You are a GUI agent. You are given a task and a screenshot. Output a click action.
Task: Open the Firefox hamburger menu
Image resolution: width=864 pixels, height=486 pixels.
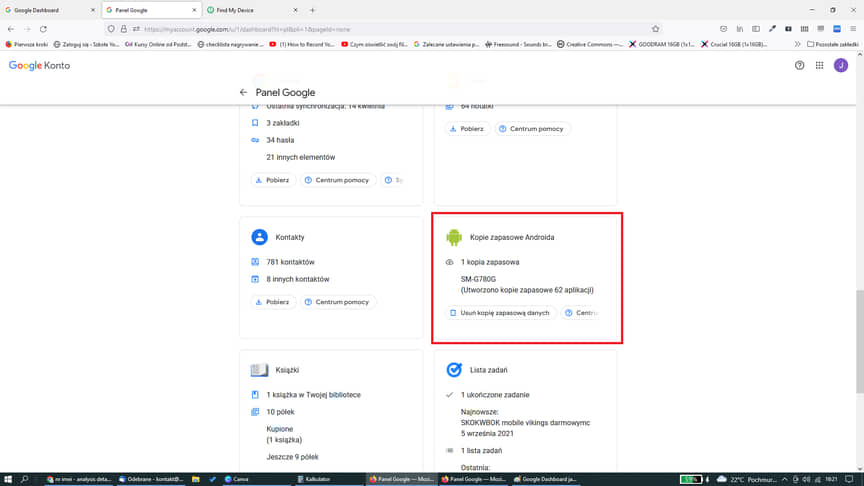point(852,29)
